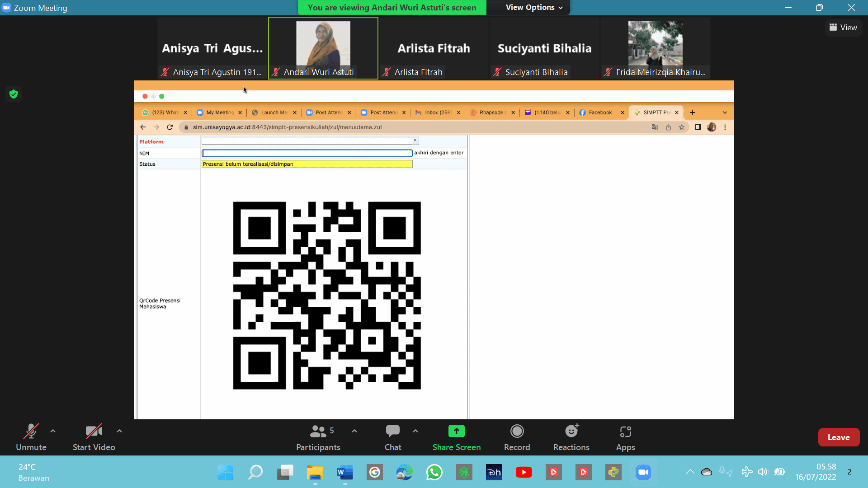Unmute the microphone in Zoom
This screenshot has width=868, height=488.
tap(31, 437)
